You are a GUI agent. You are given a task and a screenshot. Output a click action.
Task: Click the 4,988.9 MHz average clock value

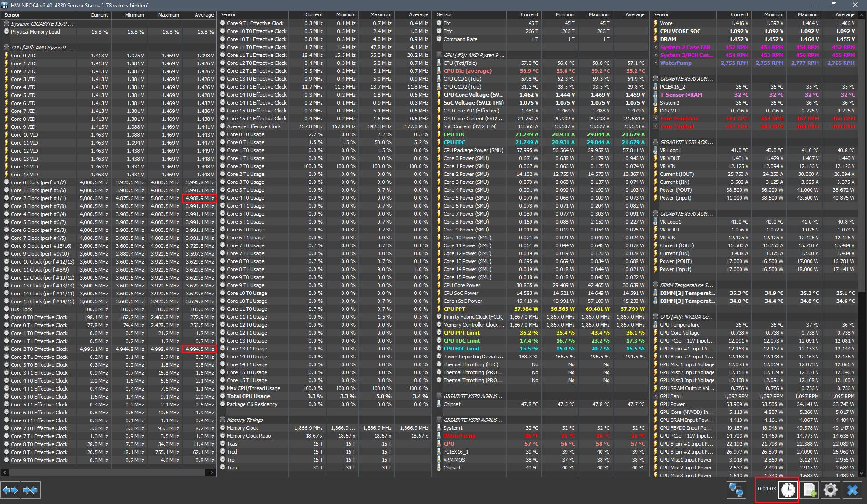[199, 198]
